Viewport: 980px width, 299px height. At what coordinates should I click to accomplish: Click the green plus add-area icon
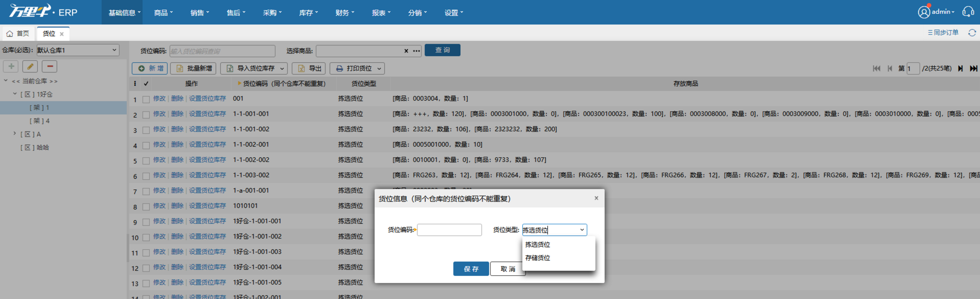[11, 66]
